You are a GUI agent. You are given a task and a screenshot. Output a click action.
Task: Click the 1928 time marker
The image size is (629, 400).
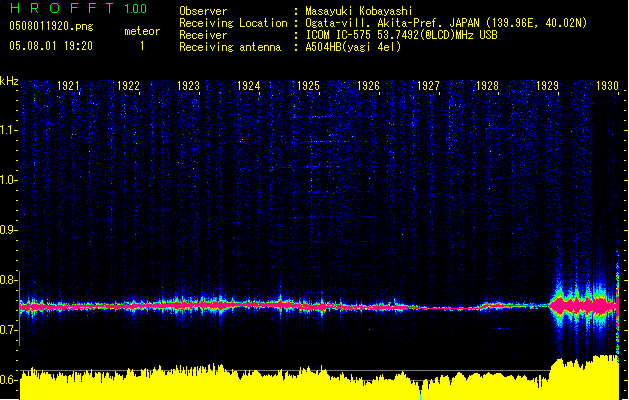[487, 86]
